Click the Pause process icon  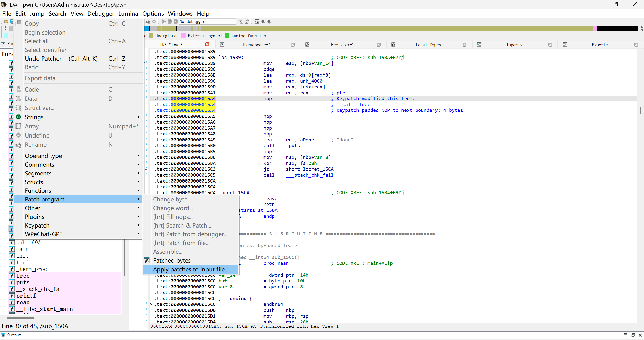pos(170,21)
